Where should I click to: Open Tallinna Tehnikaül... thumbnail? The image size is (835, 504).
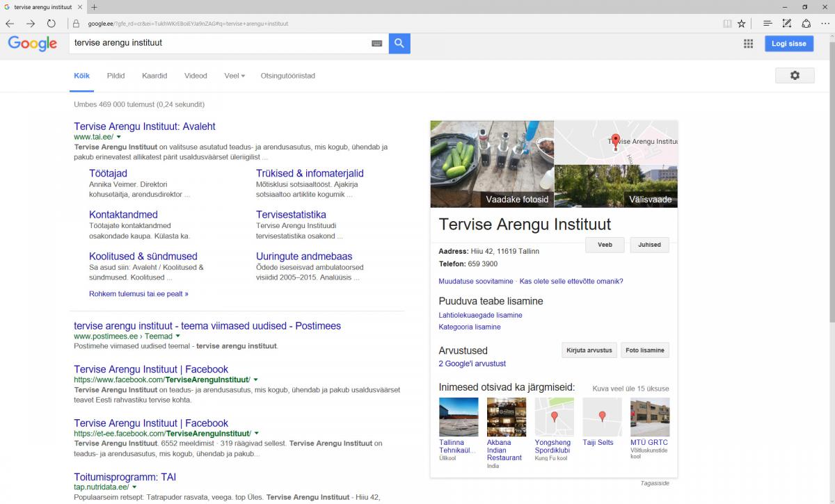tap(459, 416)
